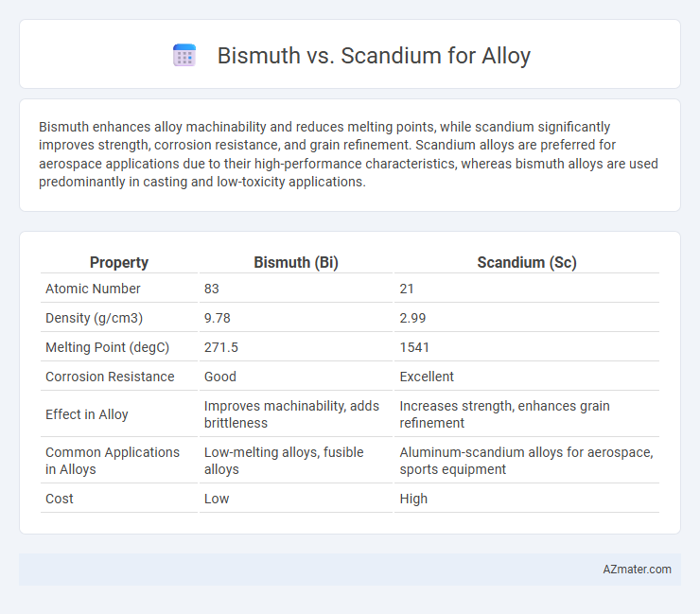Screen dimensions: 700x614
Task: Click the Scandium atomic number '21'
Action: 407,289
